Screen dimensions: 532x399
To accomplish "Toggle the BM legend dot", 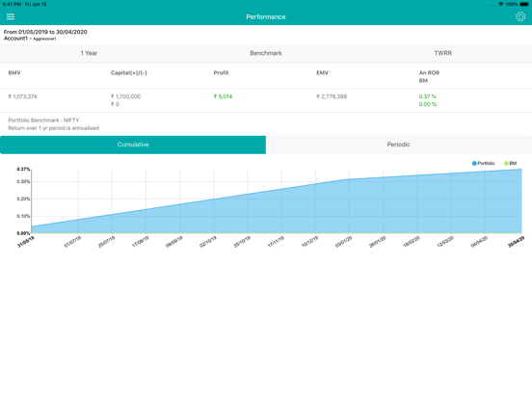I will pyautogui.click(x=506, y=163).
